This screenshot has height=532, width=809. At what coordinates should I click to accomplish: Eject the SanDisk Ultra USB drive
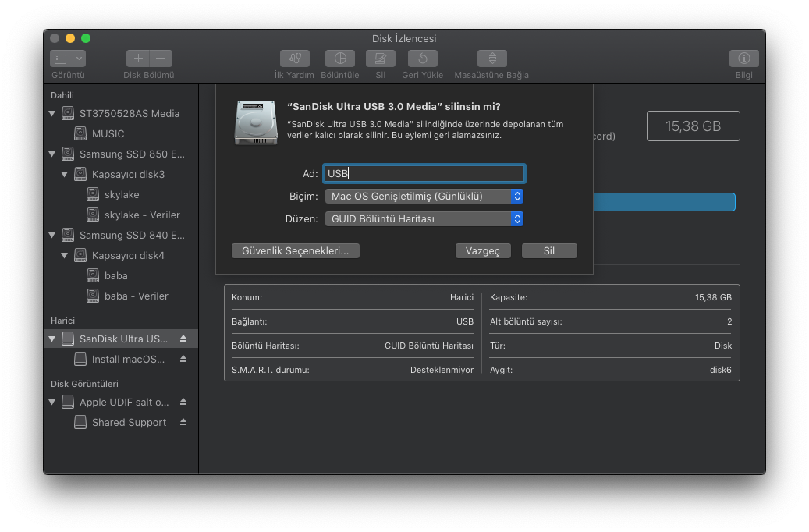pyautogui.click(x=183, y=339)
